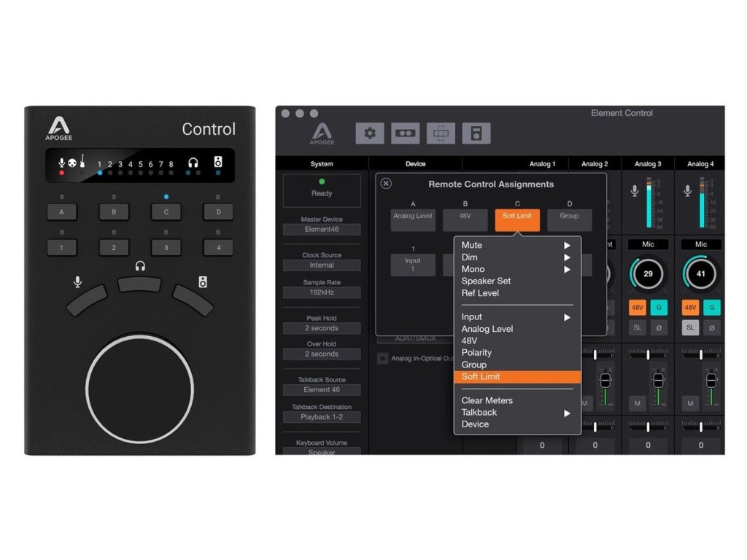Expand the Talkback submenu

517,413
